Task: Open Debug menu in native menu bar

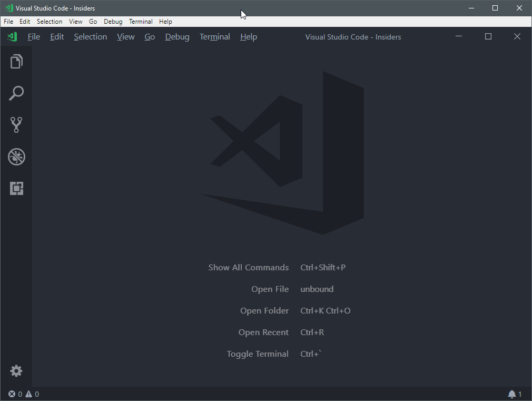Action: [113, 22]
